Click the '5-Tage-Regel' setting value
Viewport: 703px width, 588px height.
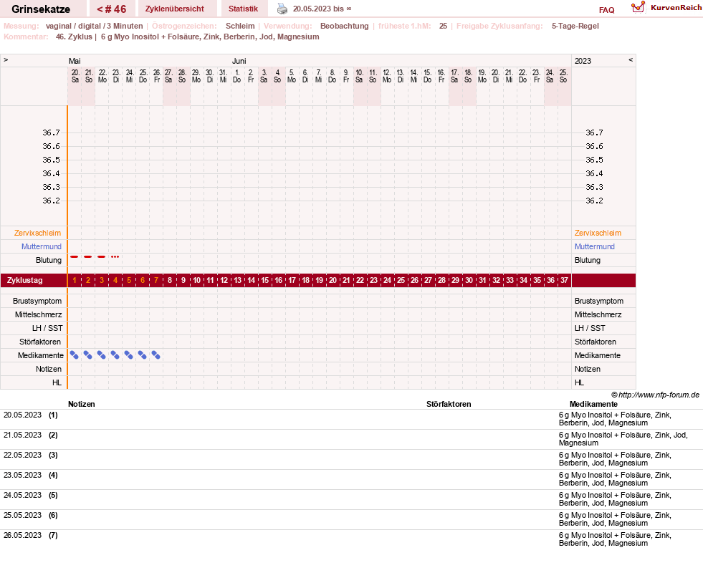tap(575, 26)
